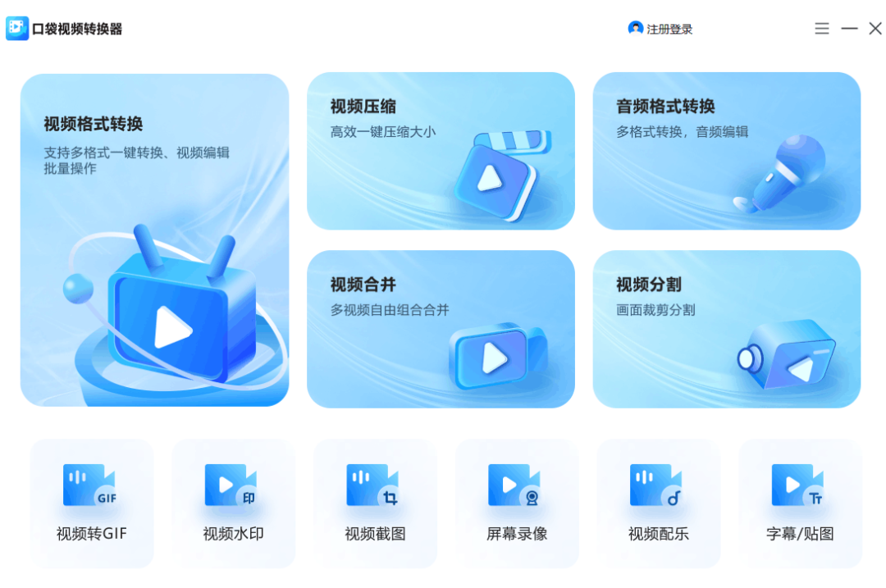Click the 注册登录 login link

click(x=670, y=28)
